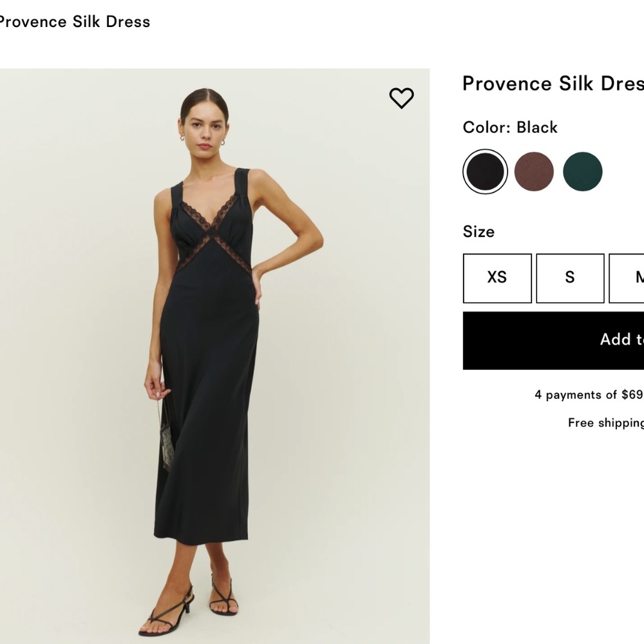Click the Color: Black label
Screen dimensions: 644x644
[x=509, y=128]
